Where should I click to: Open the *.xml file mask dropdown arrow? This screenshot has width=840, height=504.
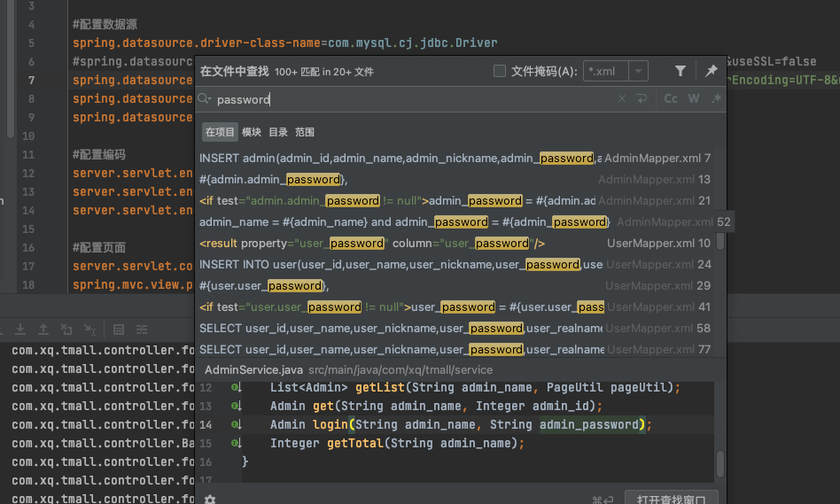click(638, 71)
